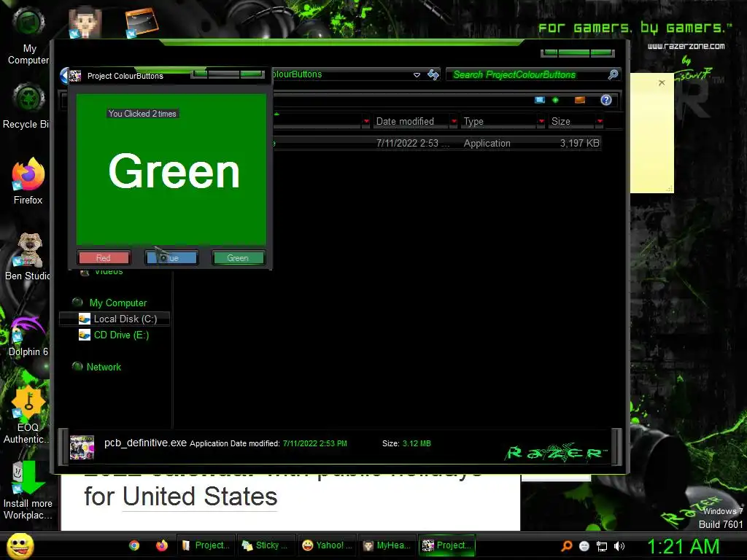The image size is (747, 560).
Task: Open Date modified column filter dropdown arrow
Action: pos(454,122)
